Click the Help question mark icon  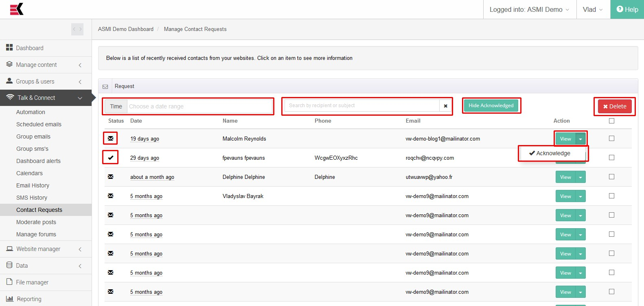620,9
